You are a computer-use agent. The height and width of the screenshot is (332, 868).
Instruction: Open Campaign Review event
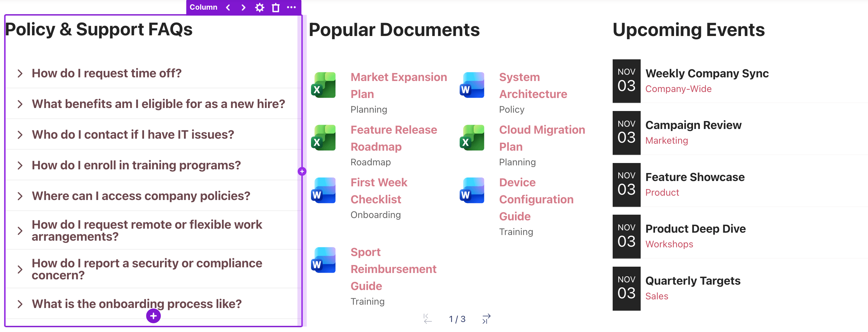[x=693, y=125]
